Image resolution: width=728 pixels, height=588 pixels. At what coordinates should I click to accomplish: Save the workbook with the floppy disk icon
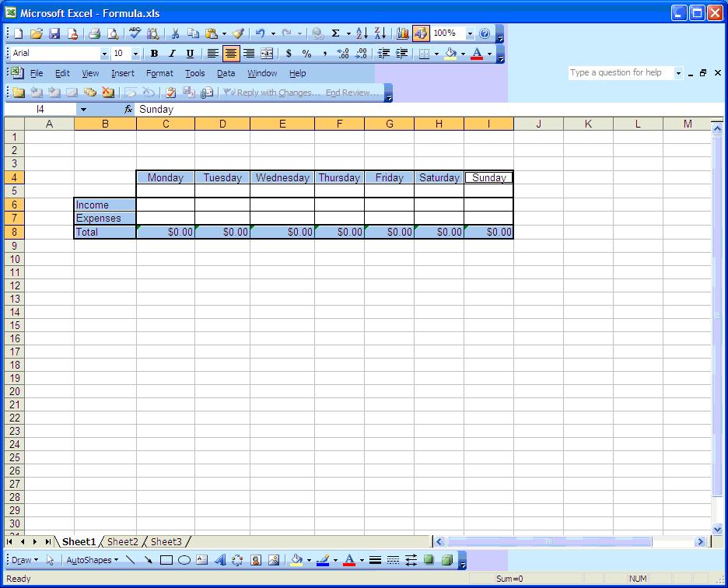(x=54, y=33)
